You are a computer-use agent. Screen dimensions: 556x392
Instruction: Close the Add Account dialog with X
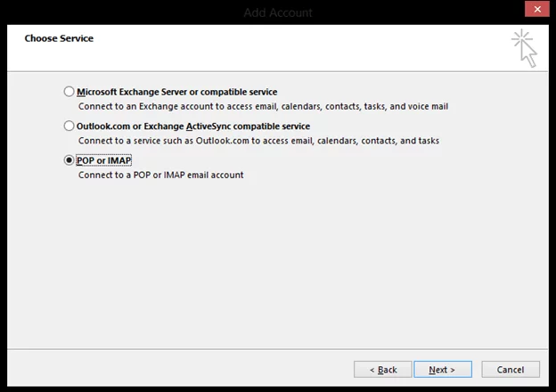pos(537,9)
